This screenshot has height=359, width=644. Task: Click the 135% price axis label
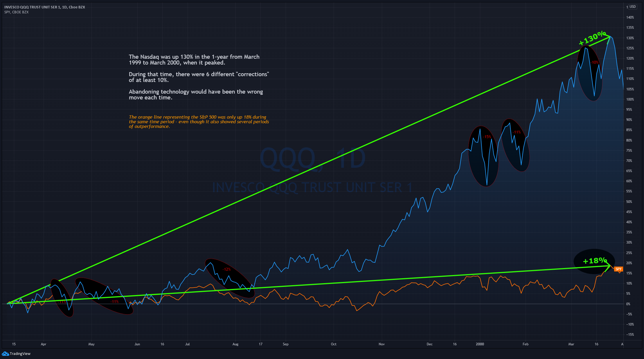[630, 28]
